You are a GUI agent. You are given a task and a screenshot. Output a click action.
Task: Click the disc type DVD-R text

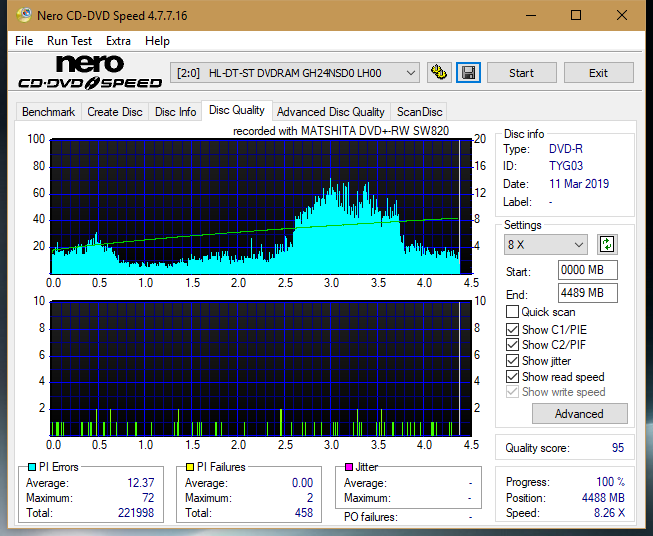[566, 149]
